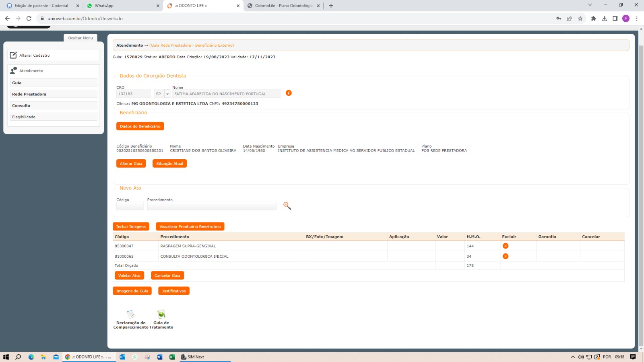This screenshot has height=362, width=644.
Task: Open a new browser tab with plus icon
Action: (331, 6)
